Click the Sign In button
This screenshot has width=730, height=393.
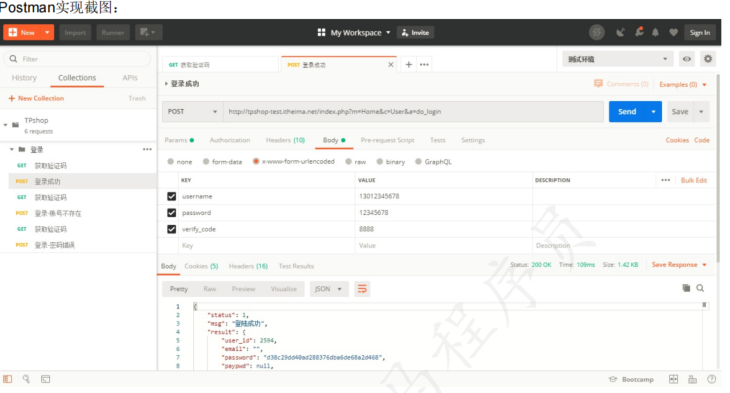(x=700, y=33)
